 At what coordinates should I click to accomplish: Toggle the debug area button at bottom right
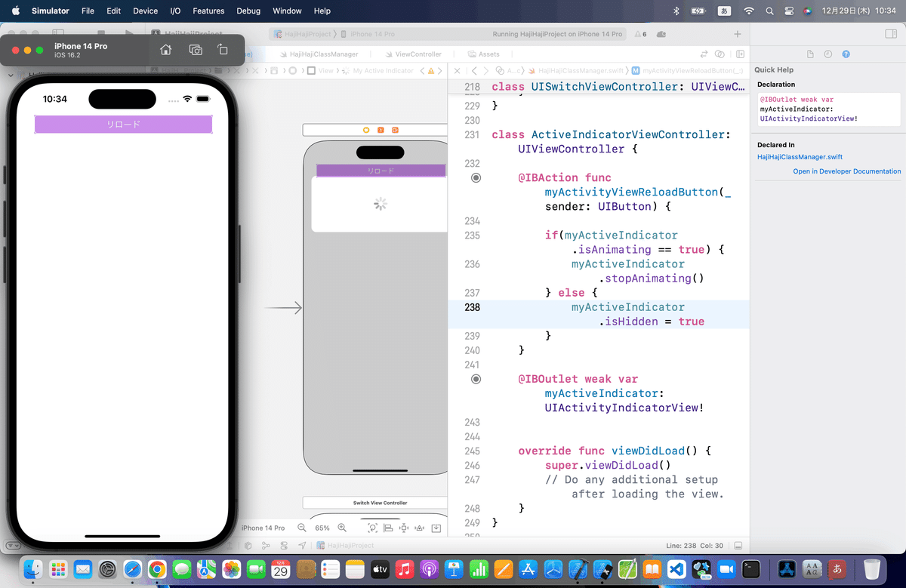coord(738,546)
